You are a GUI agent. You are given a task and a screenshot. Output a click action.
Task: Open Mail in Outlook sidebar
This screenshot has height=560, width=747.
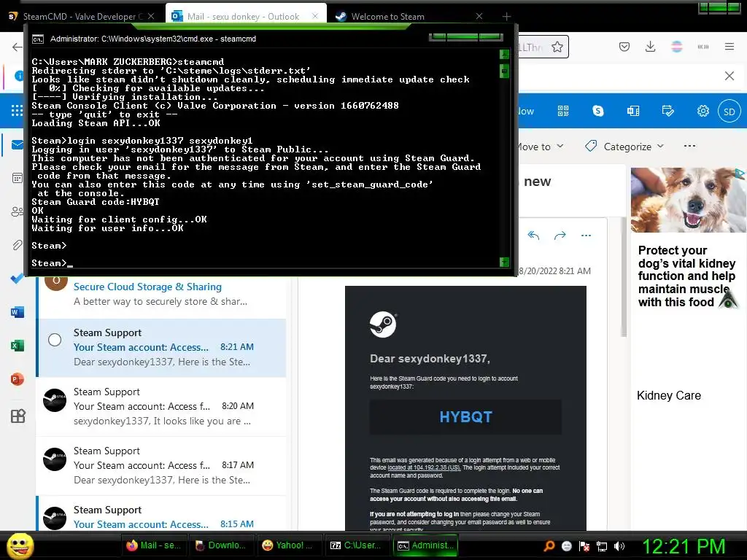click(x=18, y=145)
